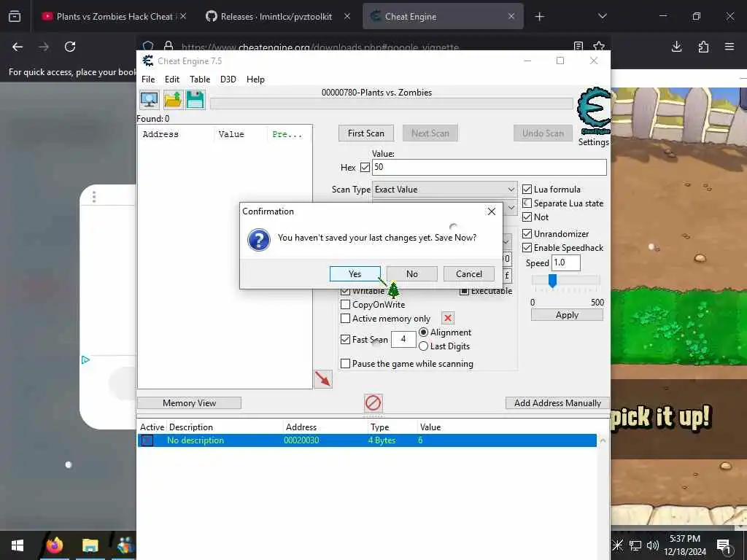Viewport: 747px width, 560px height.
Task: Click the Speed input field 1.0
Action: [566, 262]
